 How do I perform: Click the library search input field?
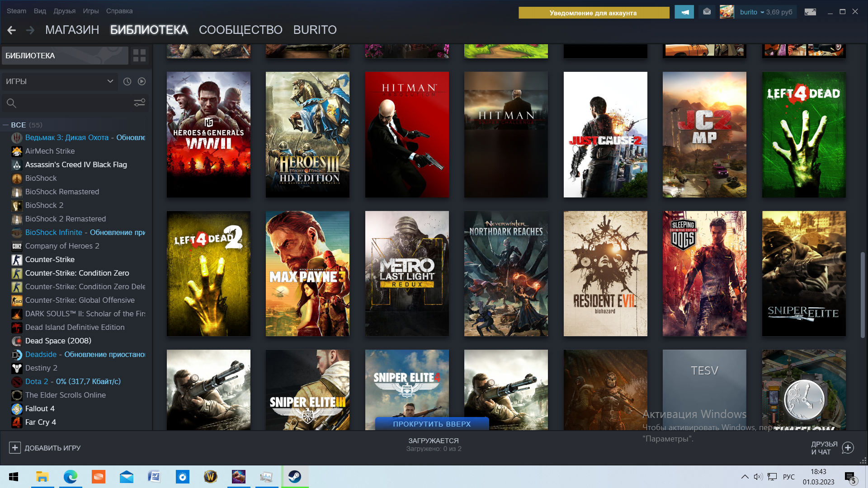coord(75,103)
